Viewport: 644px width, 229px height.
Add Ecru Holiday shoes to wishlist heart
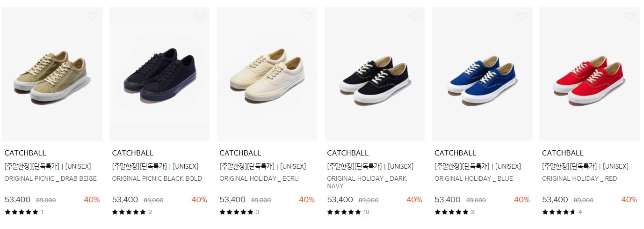[x=307, y=17]
